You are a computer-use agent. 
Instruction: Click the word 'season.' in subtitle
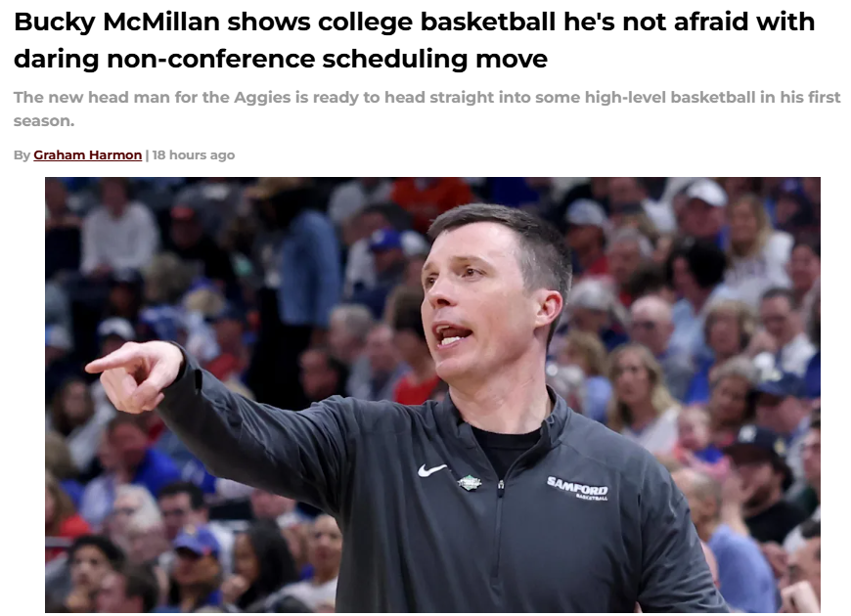44,121
